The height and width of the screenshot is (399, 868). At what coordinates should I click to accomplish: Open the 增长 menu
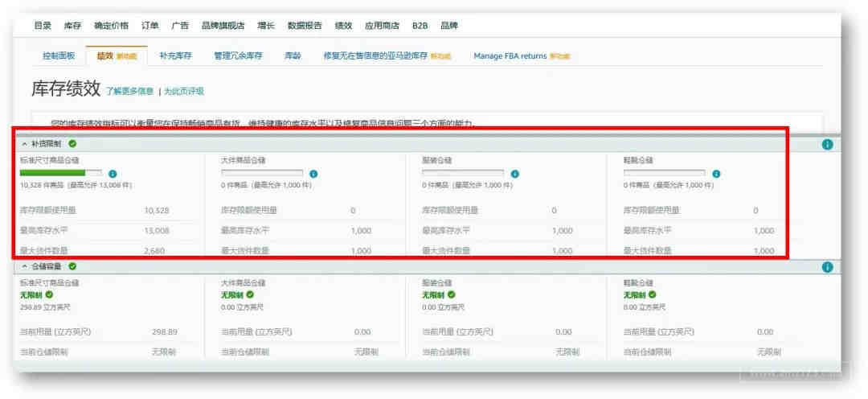(266, 26)
